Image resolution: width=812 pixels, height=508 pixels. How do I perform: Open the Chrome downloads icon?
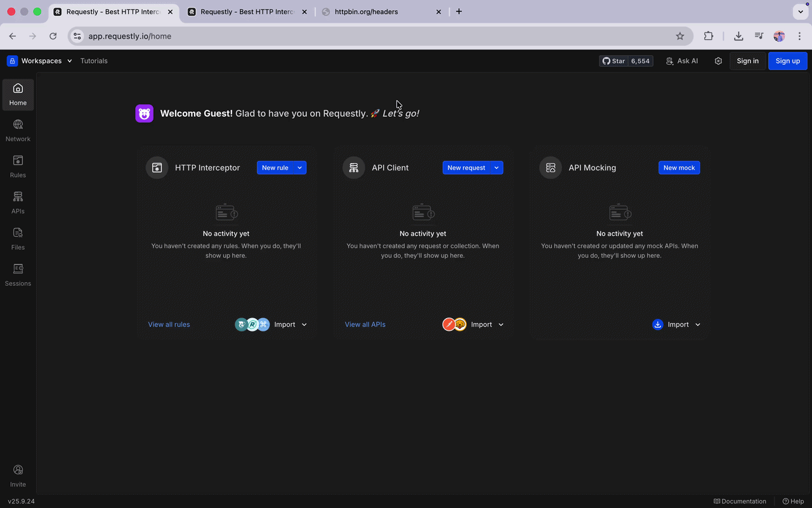tap(738, 36)
